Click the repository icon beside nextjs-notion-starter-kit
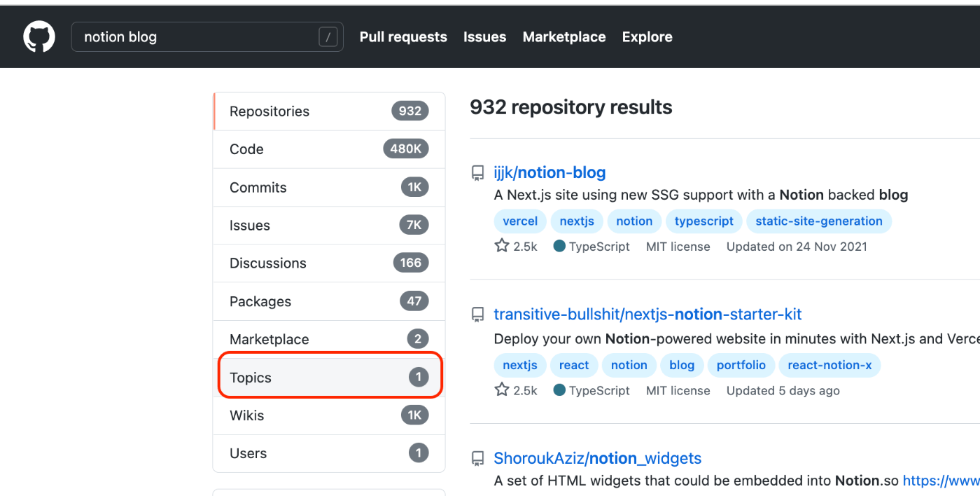 click(x=477, y=315)
